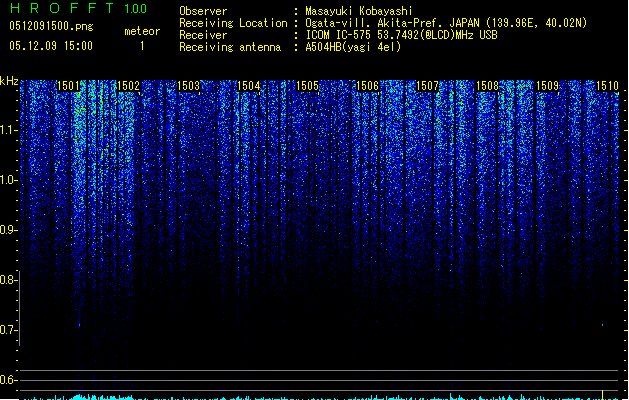Image resolution: width=629 pixels, height=400 pixels.
Task: Click the 1509 time marker
Action: 548,86
